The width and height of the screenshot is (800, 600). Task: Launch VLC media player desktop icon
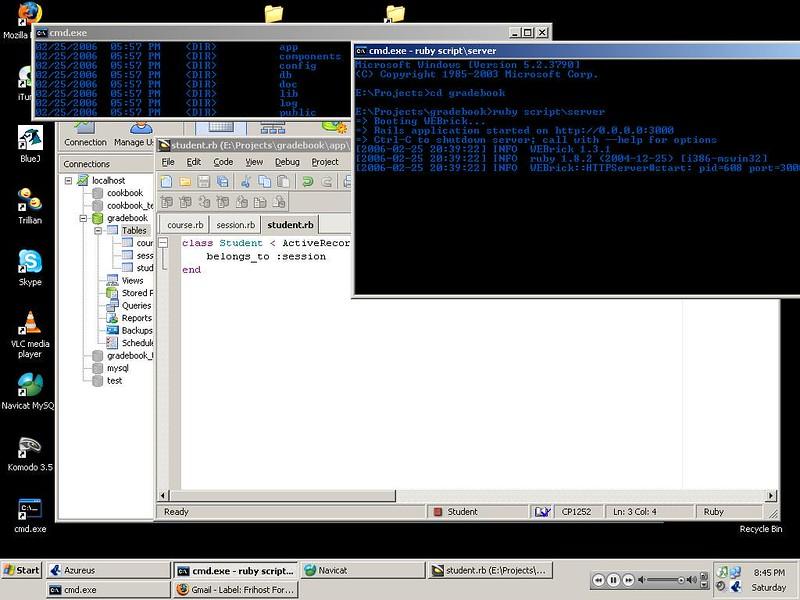[30, 323]
